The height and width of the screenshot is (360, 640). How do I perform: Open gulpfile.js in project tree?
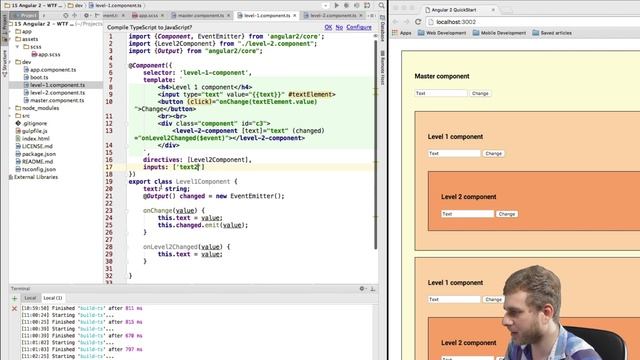(x=31, y=131)
